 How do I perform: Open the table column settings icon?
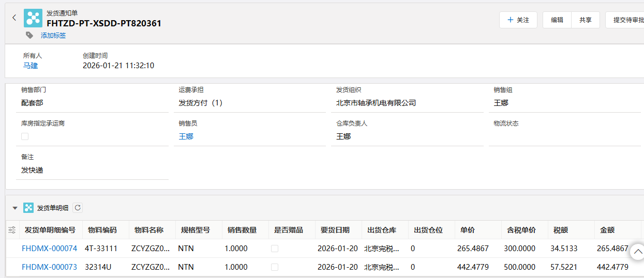point(12,230)
